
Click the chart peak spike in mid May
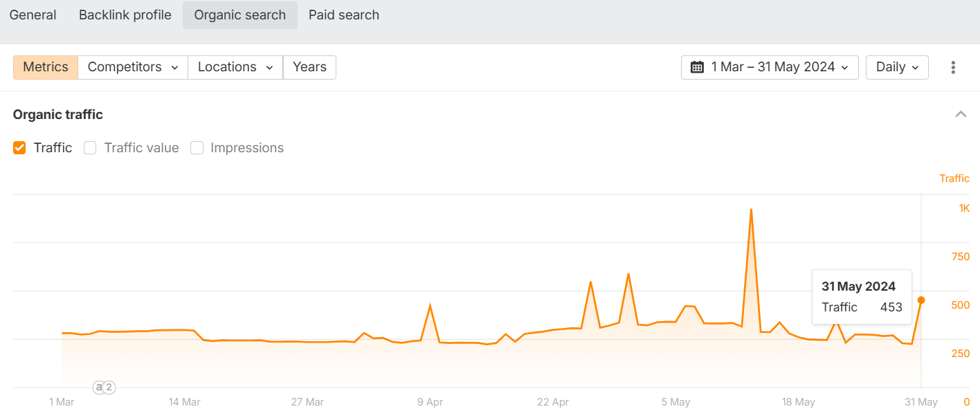point(752,210)
